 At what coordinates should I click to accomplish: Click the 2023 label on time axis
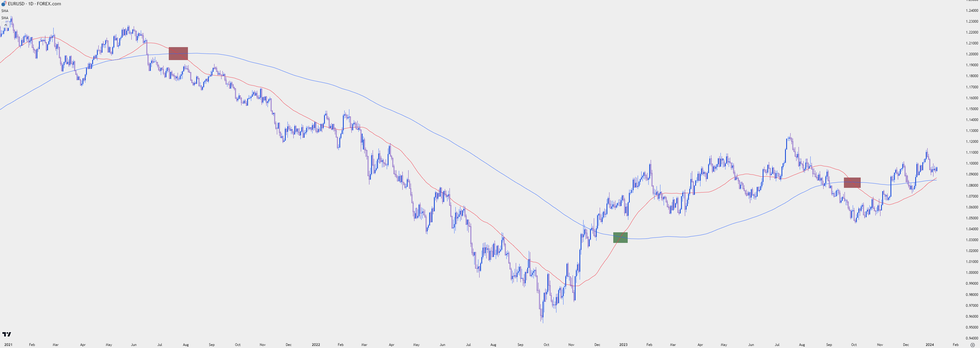coord(623,344)
